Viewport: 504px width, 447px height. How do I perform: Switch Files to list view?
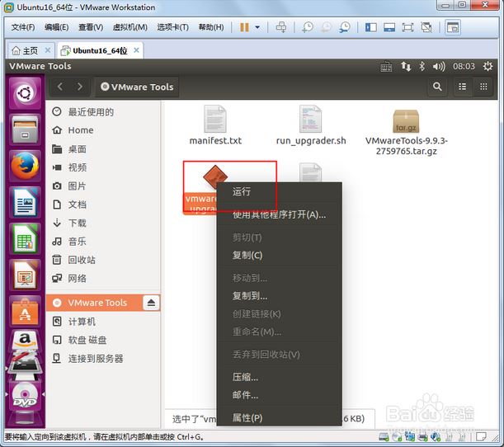pyautogui.click(x=462, y=87)
